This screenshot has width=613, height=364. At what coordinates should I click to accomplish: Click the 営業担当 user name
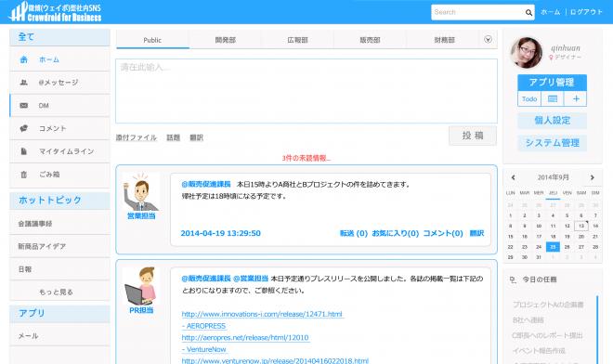pos(141,215)
